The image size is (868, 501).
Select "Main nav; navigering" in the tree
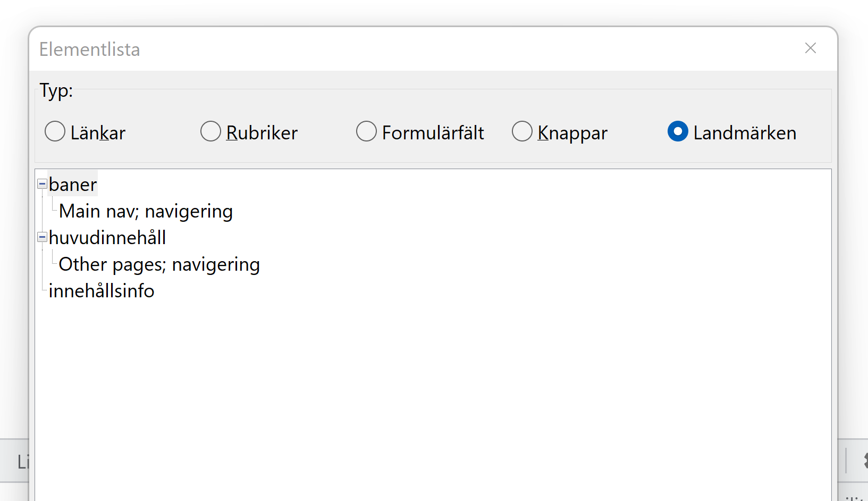tap(145, 211)
